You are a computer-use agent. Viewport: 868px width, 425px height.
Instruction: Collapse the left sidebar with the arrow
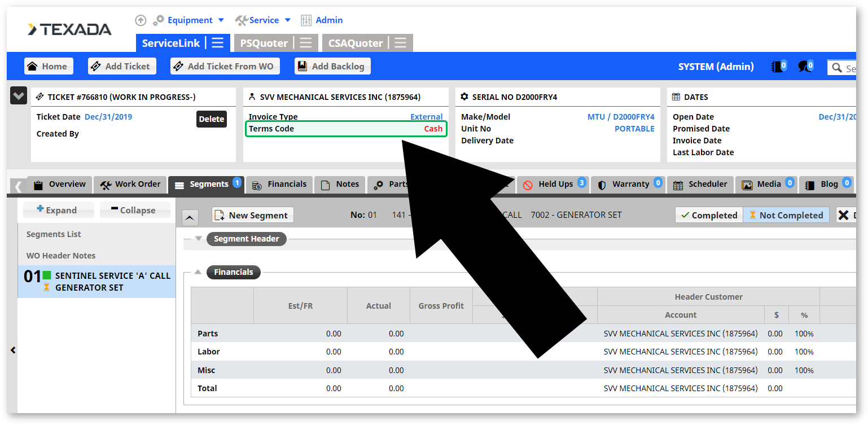tap(13, 350)
